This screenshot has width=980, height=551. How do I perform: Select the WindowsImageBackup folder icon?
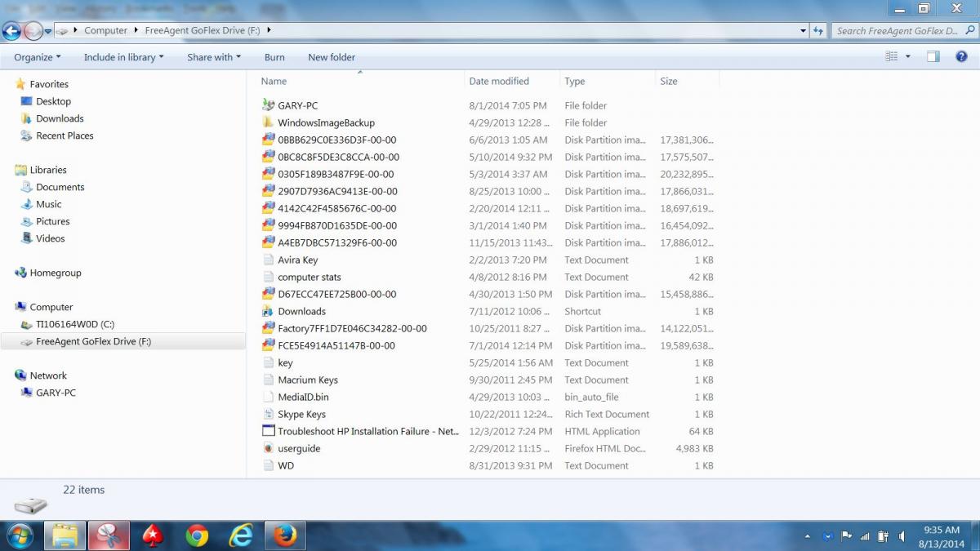tap(268, 122)
